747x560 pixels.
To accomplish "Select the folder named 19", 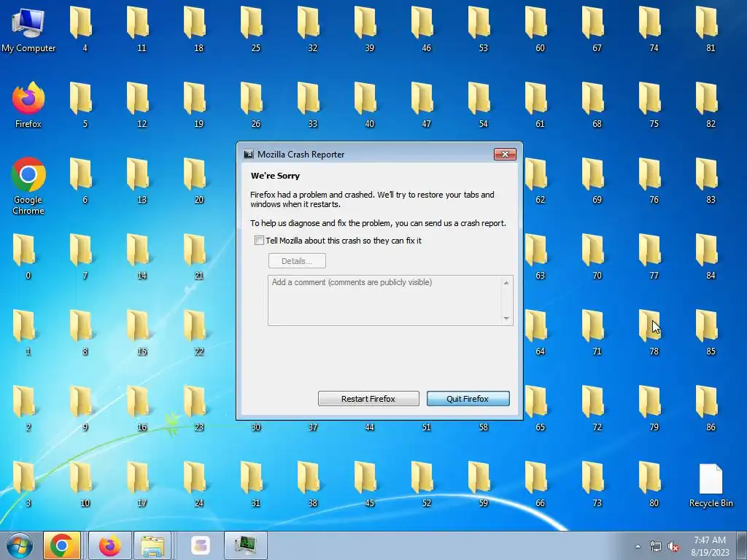I will (x=196, y=105).
